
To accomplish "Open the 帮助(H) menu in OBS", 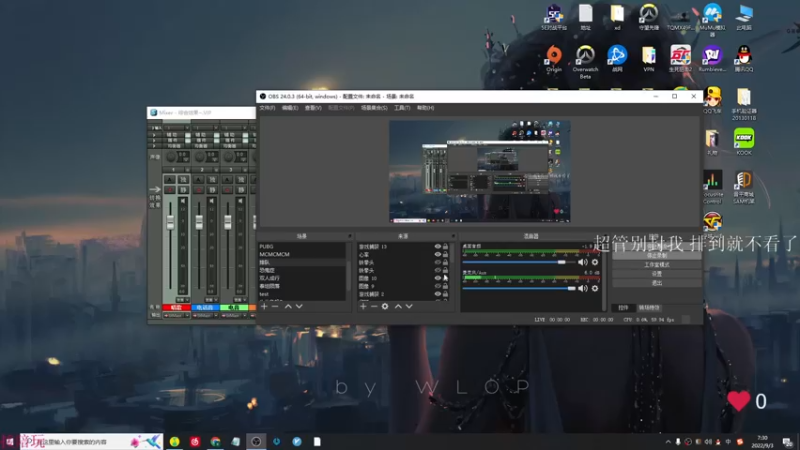I will (426, 108).
